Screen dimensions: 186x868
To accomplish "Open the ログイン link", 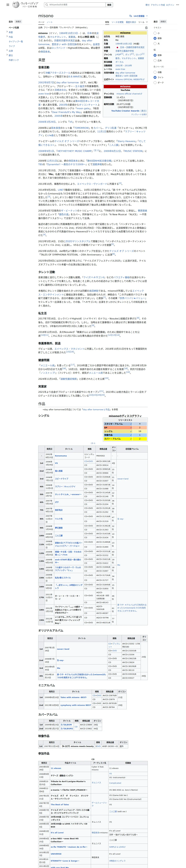I will 170,5.
